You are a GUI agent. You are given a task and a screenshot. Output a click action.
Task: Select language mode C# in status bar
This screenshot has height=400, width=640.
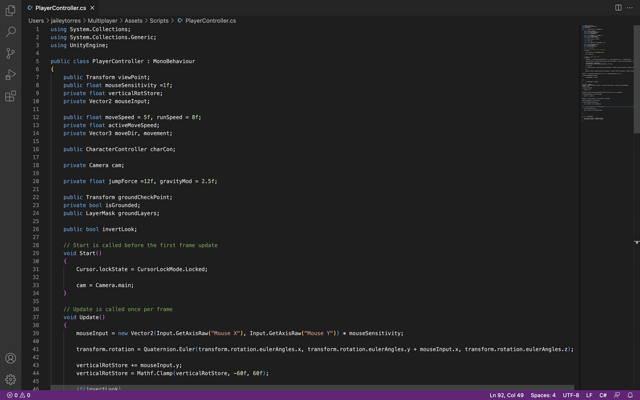tap(602, 395)
